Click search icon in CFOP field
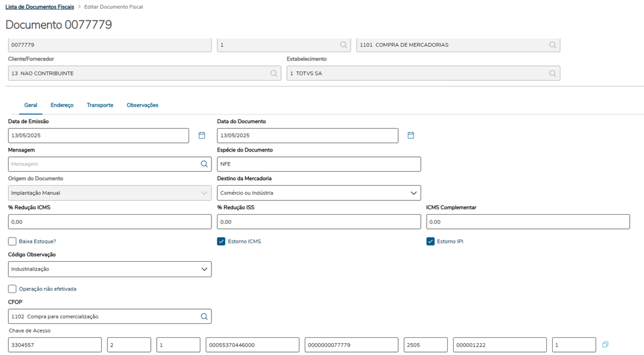Screen dimensions: 644x355 204,317
